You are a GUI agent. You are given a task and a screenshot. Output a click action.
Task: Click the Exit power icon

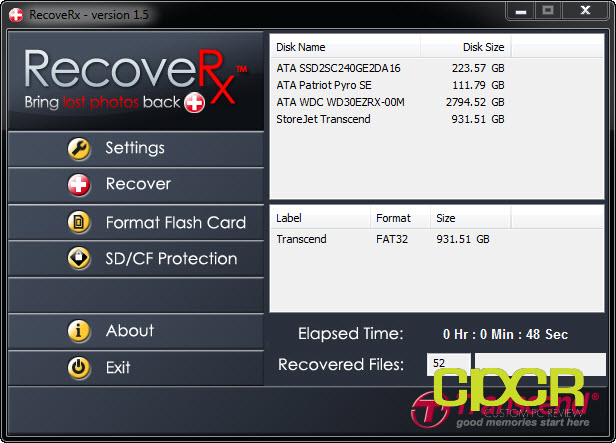(79, 368)
